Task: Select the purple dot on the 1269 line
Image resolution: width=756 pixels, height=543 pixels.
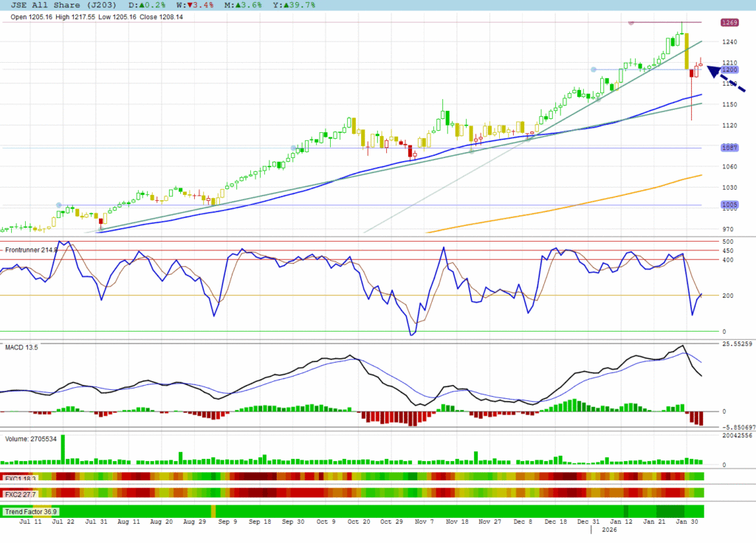Action: pos(630,23)
